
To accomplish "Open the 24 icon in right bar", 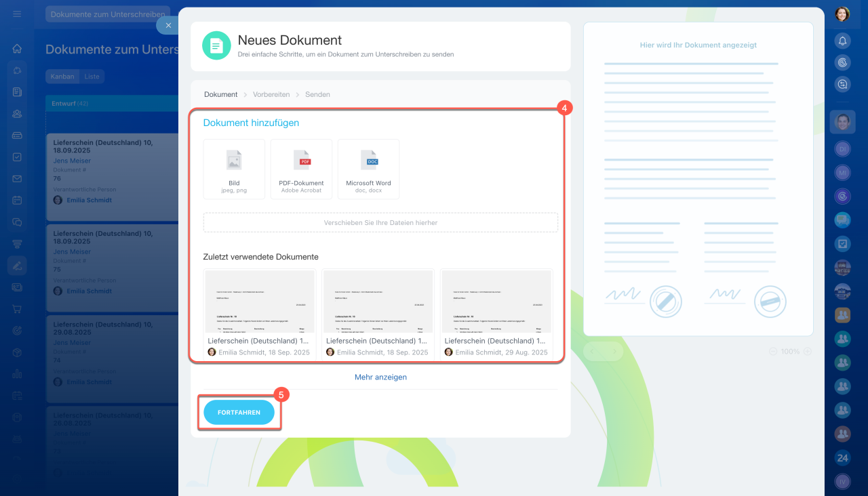I will (842, 457).
